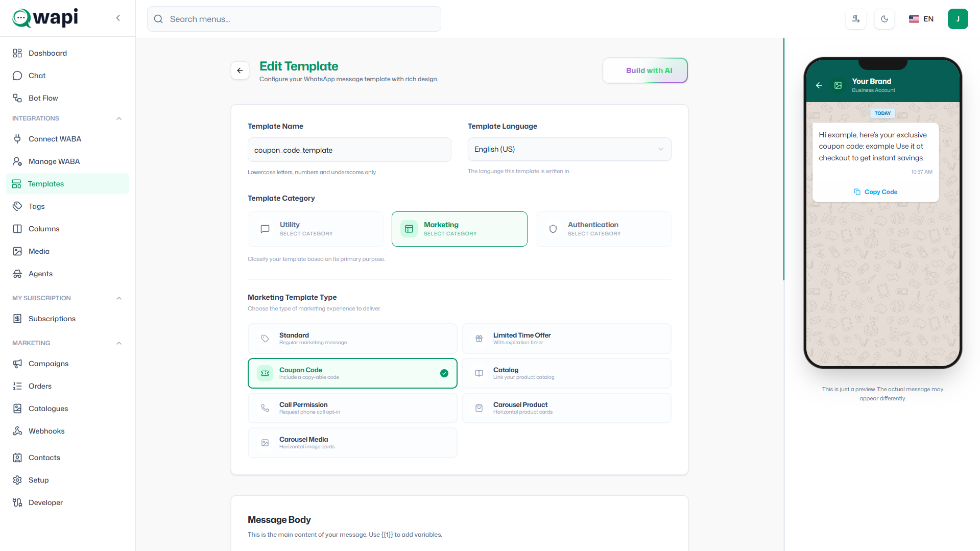
Task: Click the wapi logo
Action: point(45,18)
